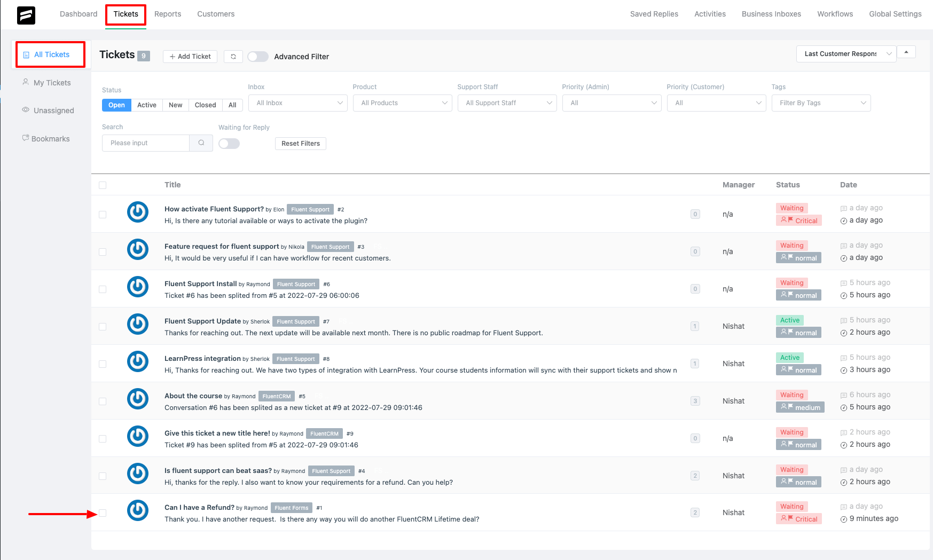Open the Priority (Admin) dropdown
Image resolution: width=933 pixels, height=560 pixels.
pyautogui.click(x=612, y=103)
